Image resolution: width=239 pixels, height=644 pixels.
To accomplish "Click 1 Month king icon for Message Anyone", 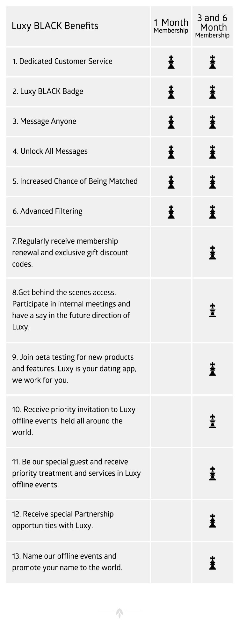I will [x=171, y=122].
